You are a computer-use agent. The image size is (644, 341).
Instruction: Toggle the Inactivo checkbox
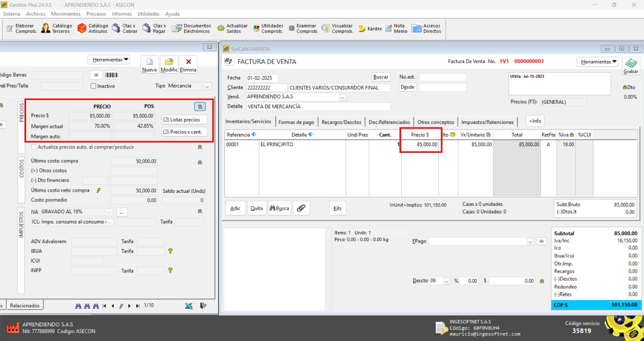click(x=93, y=86)
